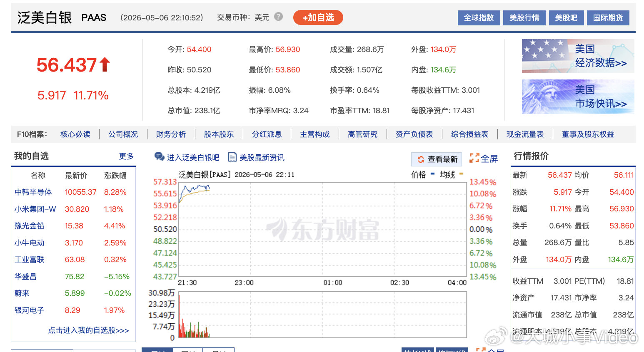Open 美国经济数据 banner

click(x=578, y=56)
